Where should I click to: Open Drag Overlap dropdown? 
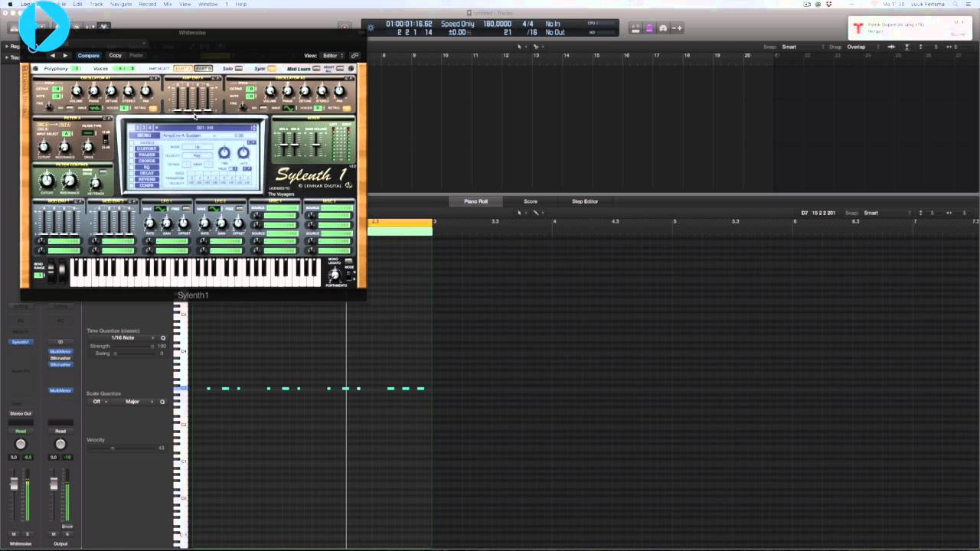[862, 47]
